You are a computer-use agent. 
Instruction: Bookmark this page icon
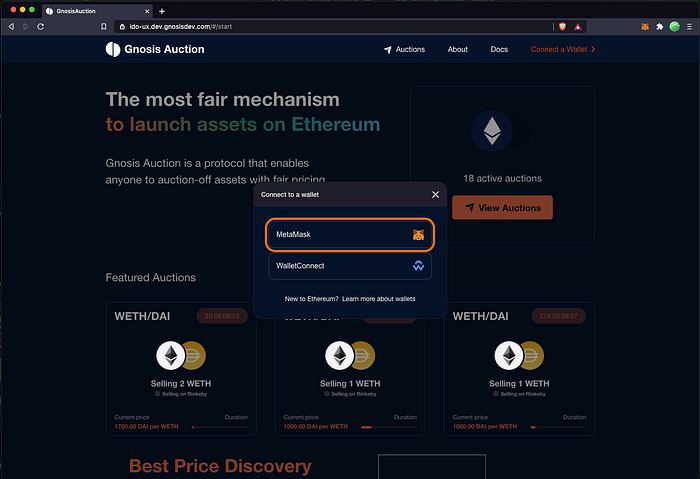coord(104,27)
